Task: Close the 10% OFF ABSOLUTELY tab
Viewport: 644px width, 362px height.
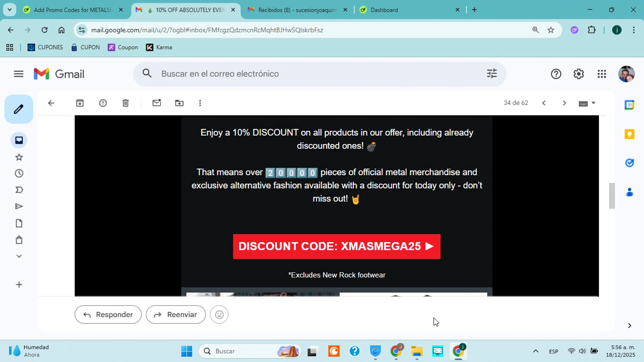Action: (x=233, y=10)
